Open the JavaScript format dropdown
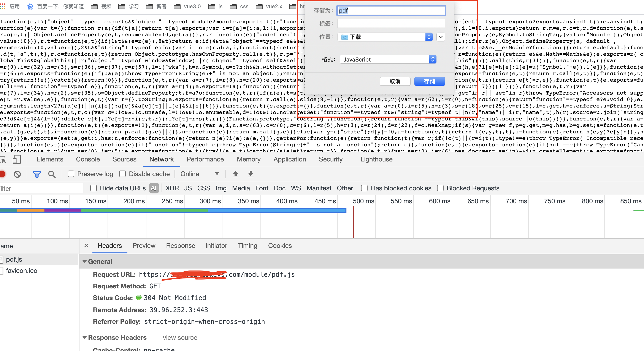Viewport: 644px width, 351px height. point(388,59)
